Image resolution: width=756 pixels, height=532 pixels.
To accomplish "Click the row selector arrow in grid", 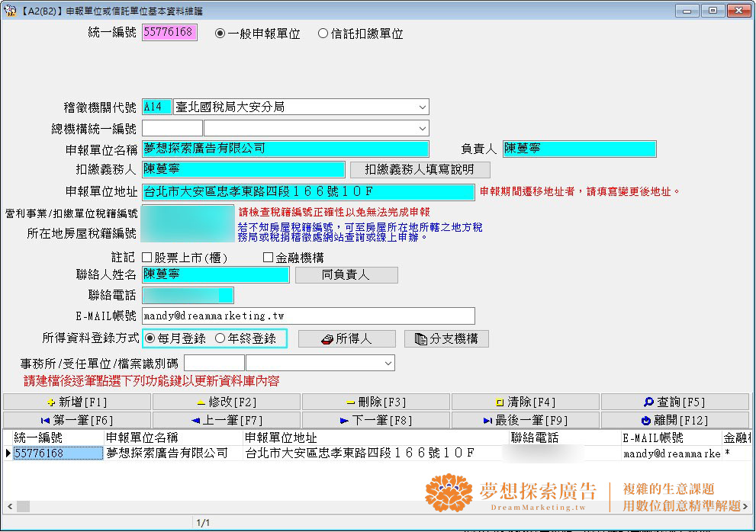I will click(8, 453).
